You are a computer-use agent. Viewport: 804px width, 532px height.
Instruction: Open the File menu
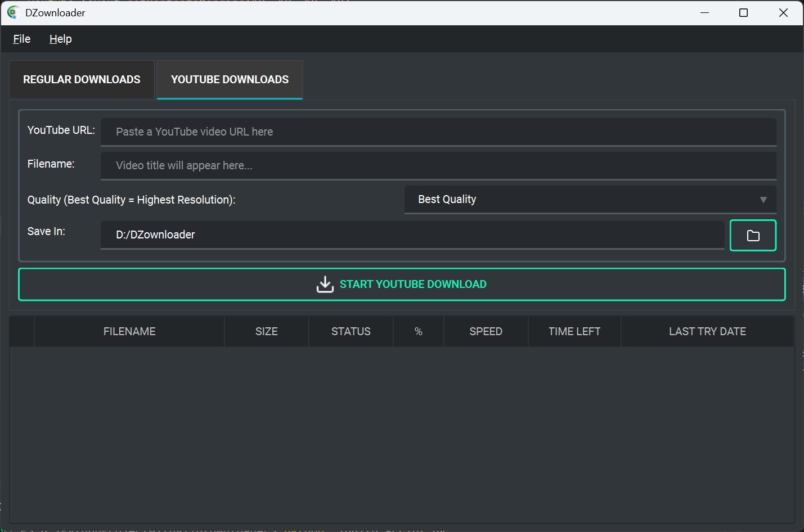(x=22, y=39)
